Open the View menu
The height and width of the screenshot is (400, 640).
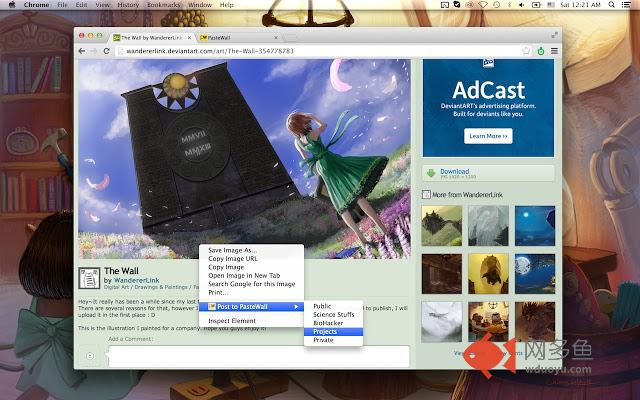(102, 5)
